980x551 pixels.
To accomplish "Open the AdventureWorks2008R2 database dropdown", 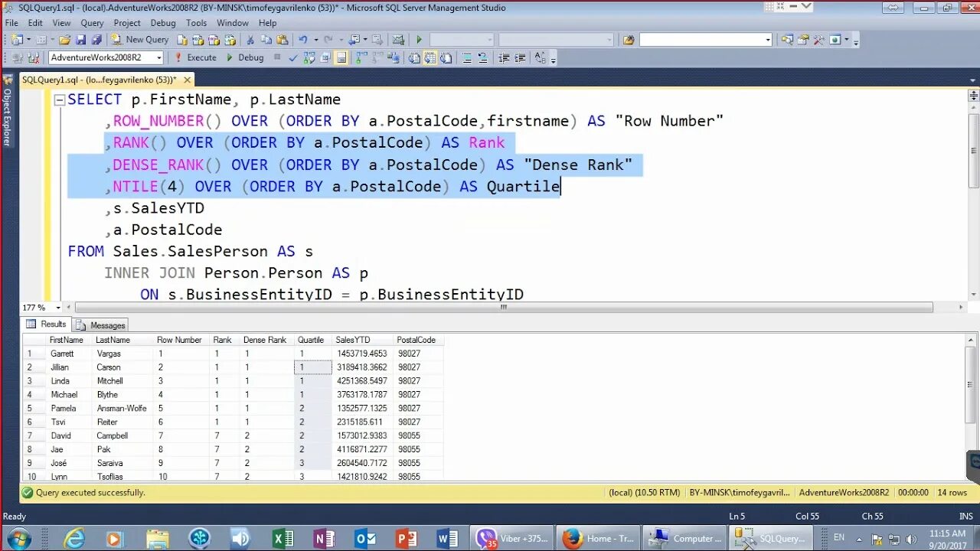I will coord(157,57).
